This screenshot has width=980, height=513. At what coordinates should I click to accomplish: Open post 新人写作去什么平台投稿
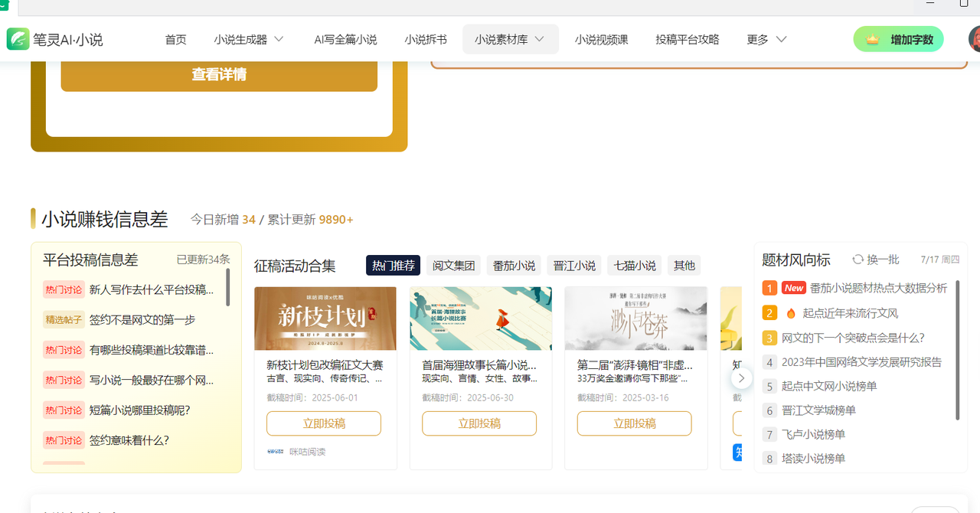(152, 289)
